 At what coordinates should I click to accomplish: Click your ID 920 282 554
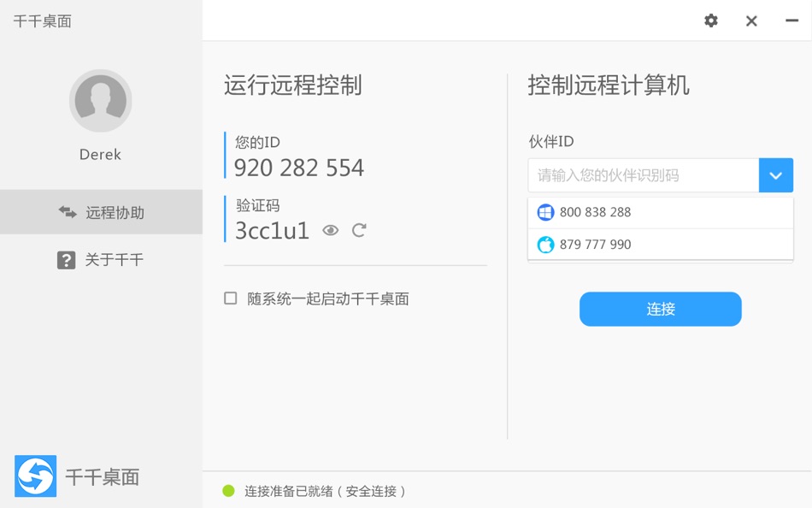coord(299,168)
